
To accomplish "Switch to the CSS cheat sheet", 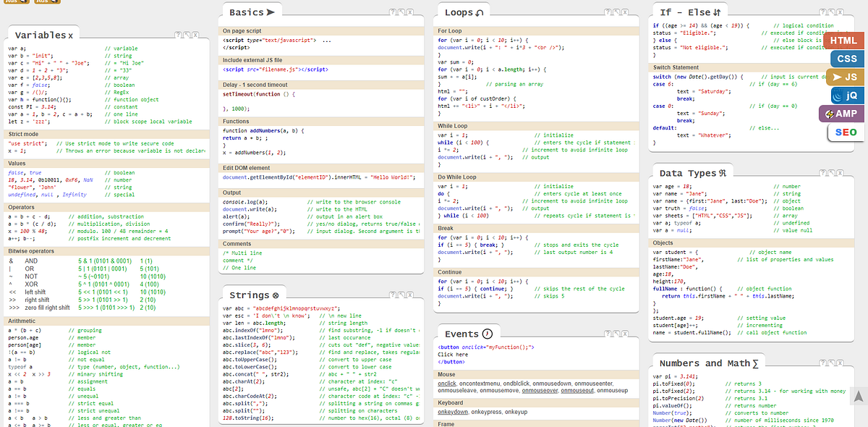I will (846, 59).
